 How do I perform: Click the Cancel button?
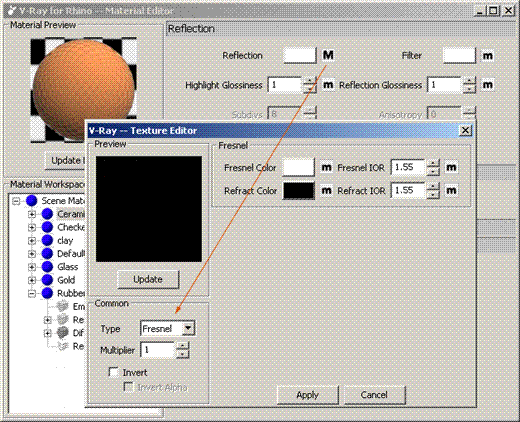[374, 395]
